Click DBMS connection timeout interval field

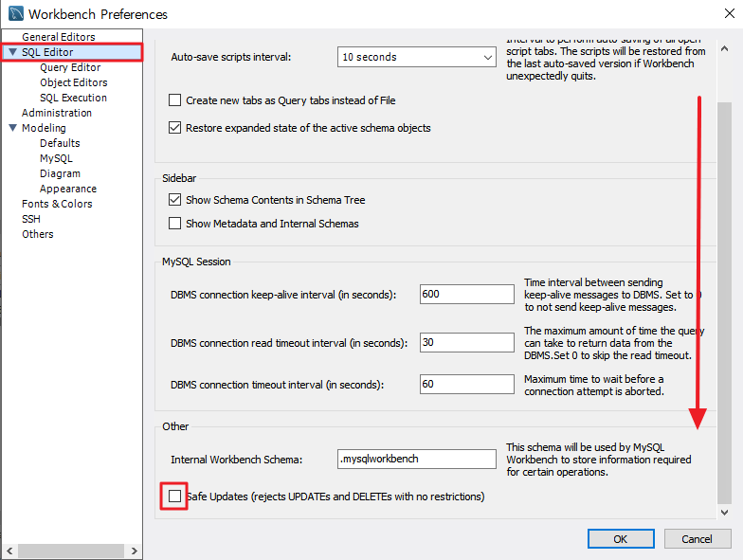[x=466, y=385]
